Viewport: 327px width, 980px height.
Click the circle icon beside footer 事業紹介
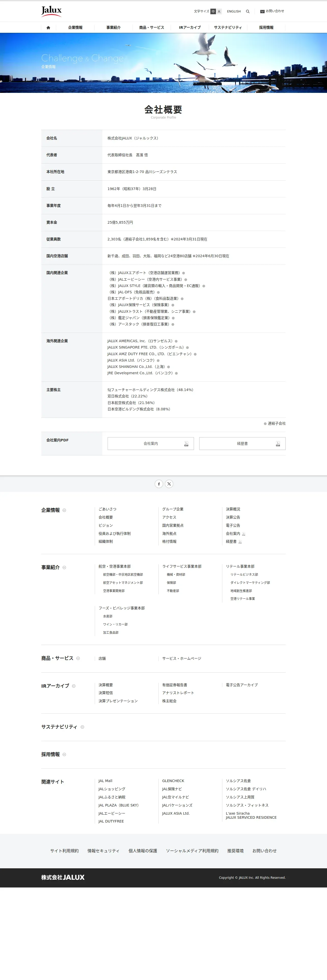point(64,567)
